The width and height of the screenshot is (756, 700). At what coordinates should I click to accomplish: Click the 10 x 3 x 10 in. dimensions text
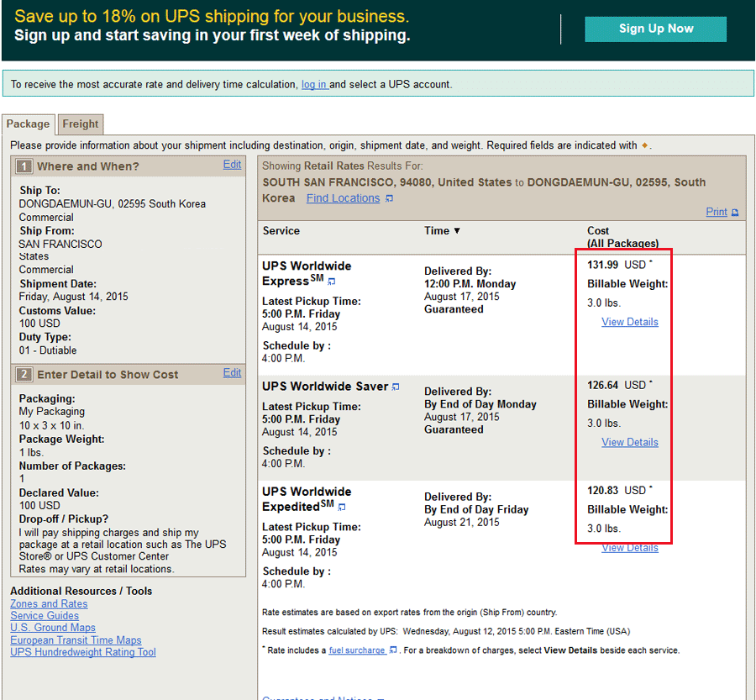(51, 426)
